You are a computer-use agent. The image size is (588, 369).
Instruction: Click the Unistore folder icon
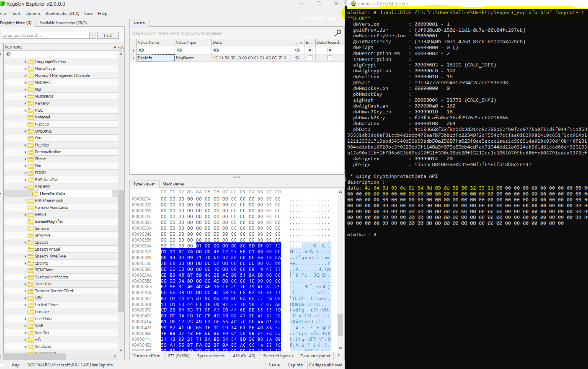tap(31, 312)
